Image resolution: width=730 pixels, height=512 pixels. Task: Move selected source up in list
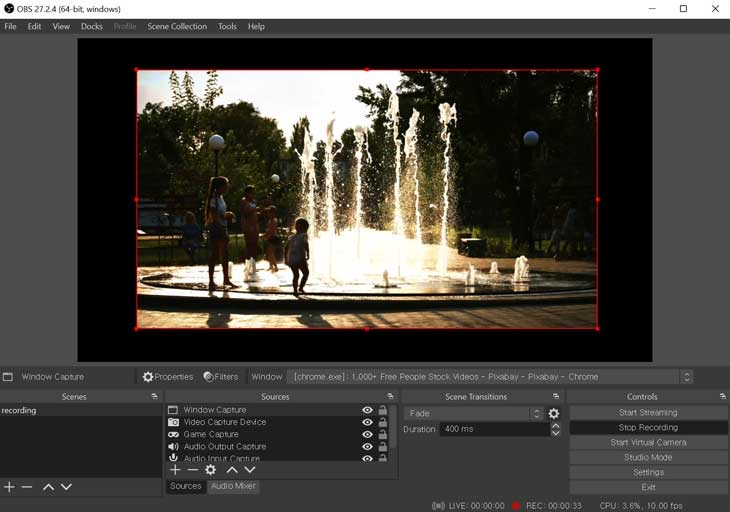click(232, 470)
